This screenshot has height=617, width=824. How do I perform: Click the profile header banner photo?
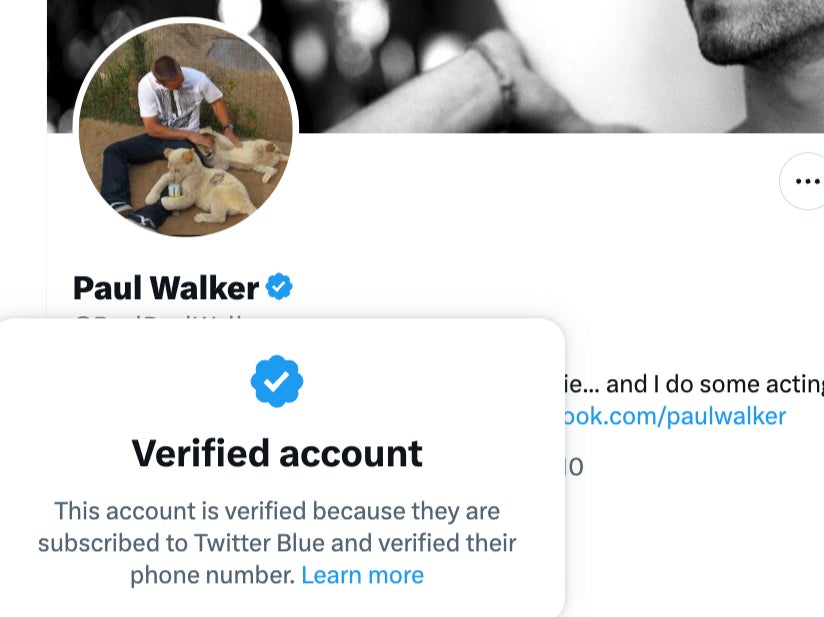coord(550,60)
